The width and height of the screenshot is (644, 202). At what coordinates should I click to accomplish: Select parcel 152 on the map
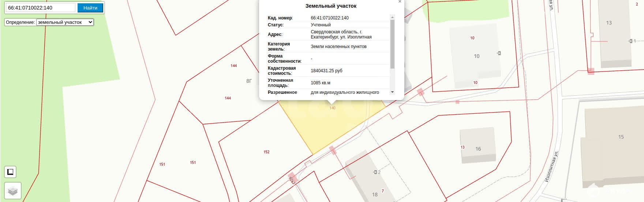(266, 152)
